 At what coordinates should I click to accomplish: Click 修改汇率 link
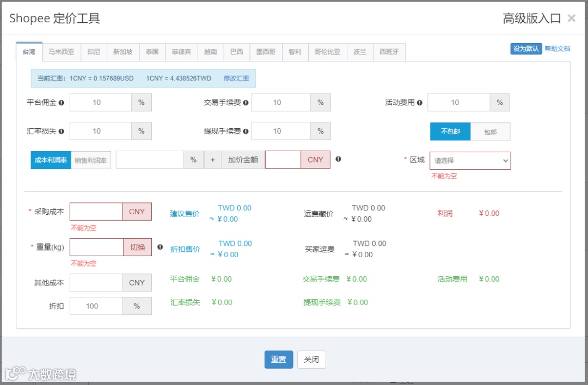(x=236, y=78)
